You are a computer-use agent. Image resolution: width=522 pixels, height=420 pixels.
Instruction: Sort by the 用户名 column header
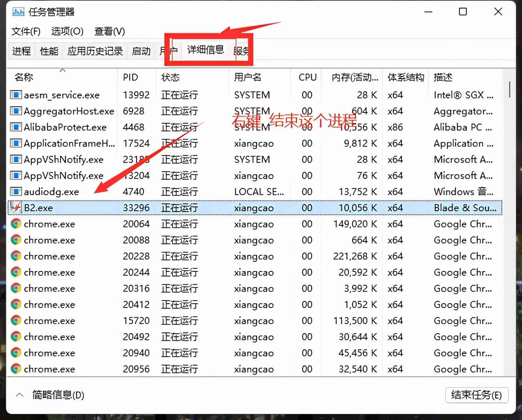click(260, 77)
